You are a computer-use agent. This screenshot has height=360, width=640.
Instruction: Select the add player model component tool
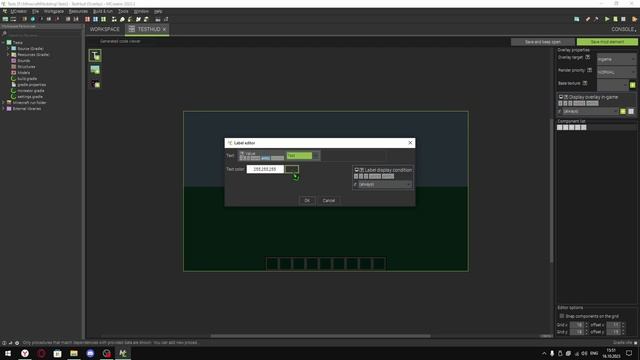(95, 84)
